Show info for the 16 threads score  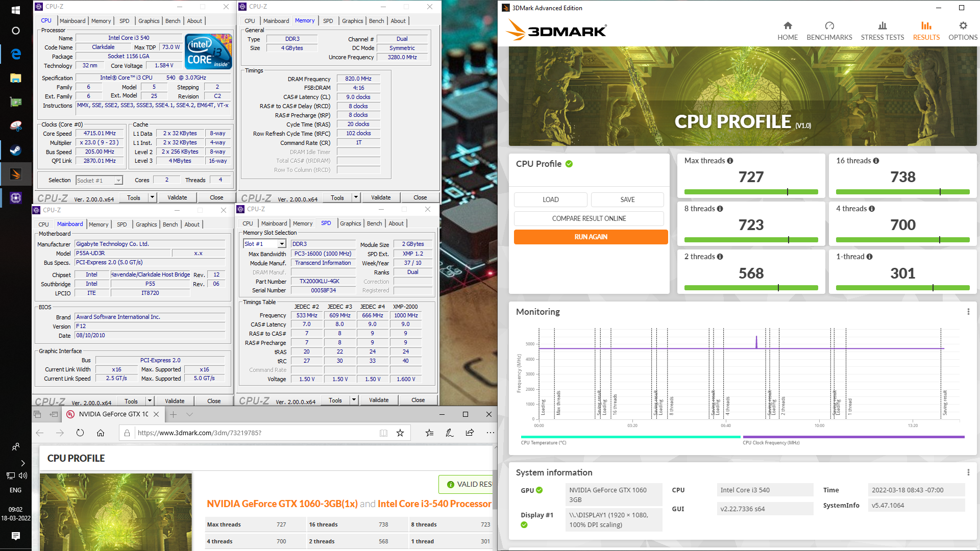point(876,161)
